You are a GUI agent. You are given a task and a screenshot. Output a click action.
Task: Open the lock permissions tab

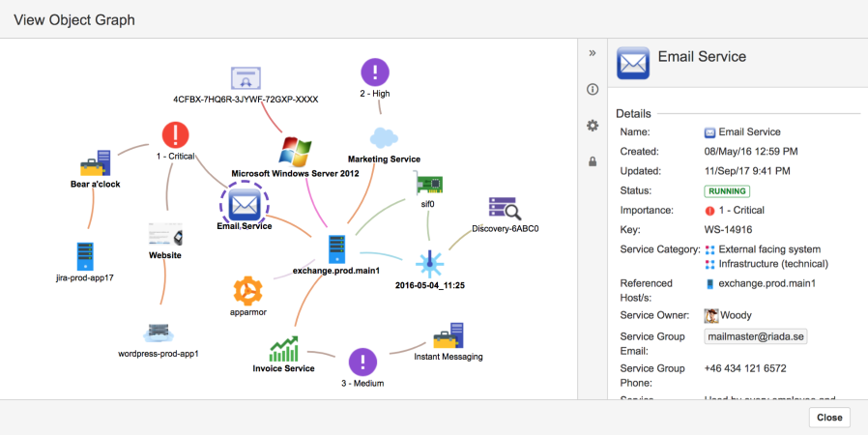[593, 161]
